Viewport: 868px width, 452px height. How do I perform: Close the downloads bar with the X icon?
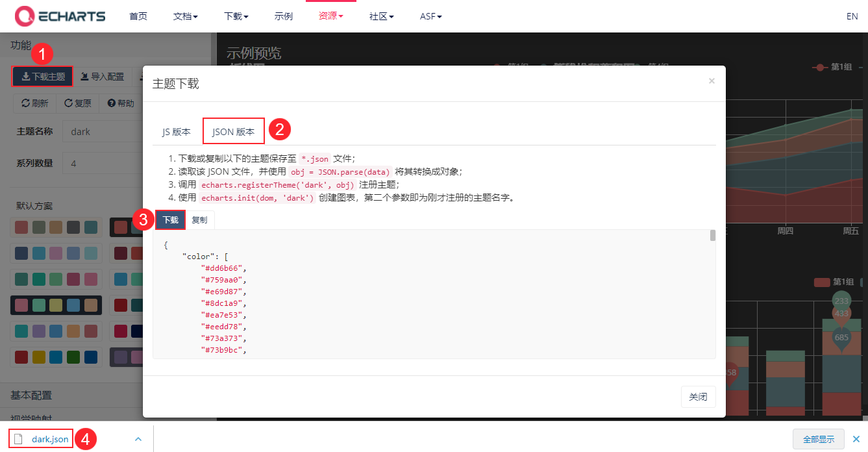(856, 439)
